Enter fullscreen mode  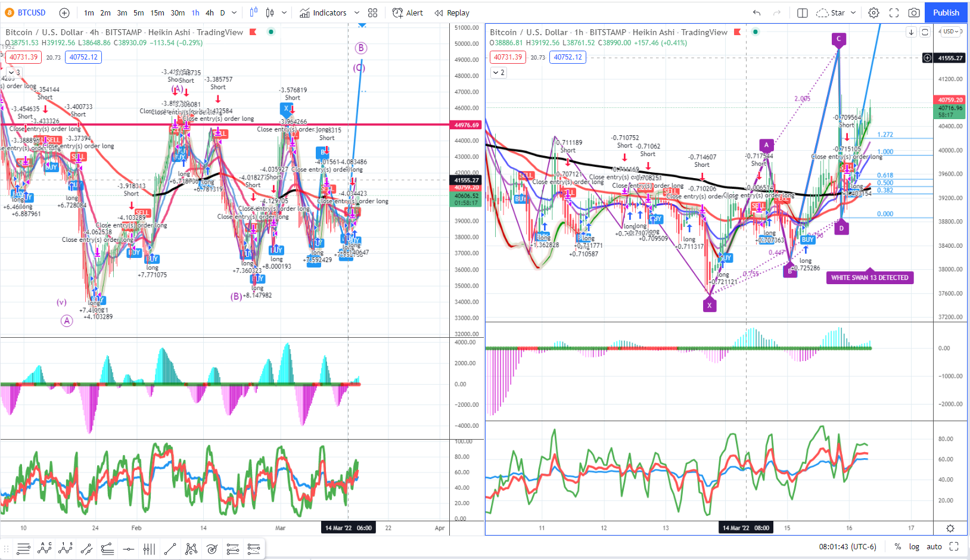[894, 13]
